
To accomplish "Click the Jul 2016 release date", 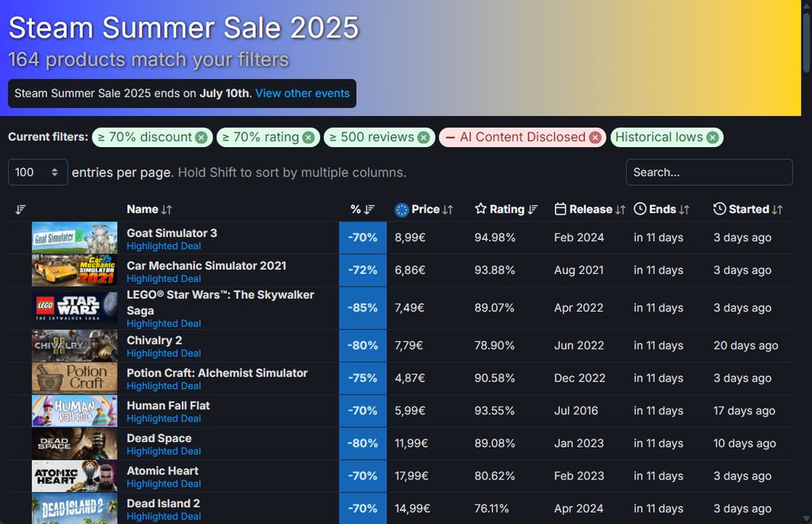I will (576, 411).
